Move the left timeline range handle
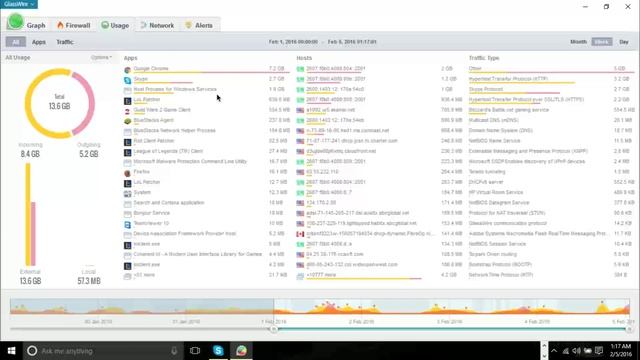 pyautogui.click(x=274, y=329)
